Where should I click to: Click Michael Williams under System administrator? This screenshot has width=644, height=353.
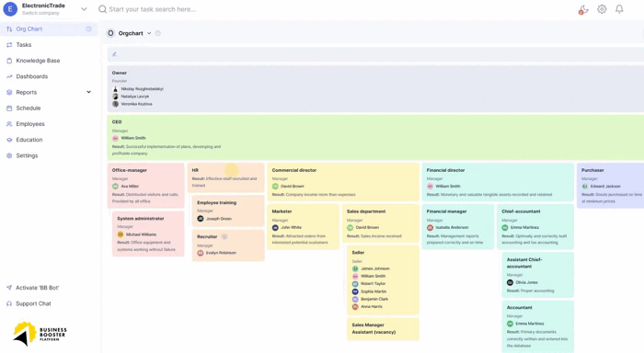(x=141, y=234)
